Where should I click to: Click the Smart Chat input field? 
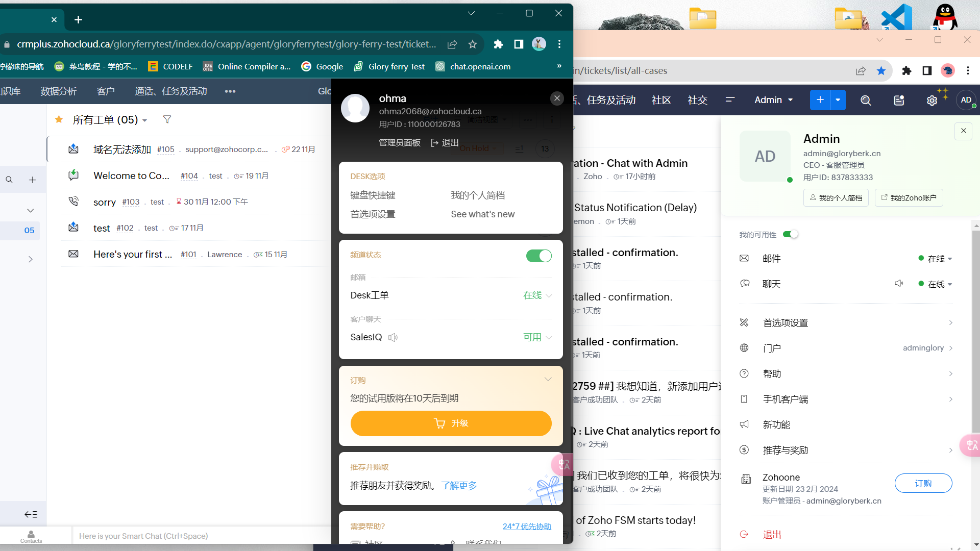coord(202,536)
